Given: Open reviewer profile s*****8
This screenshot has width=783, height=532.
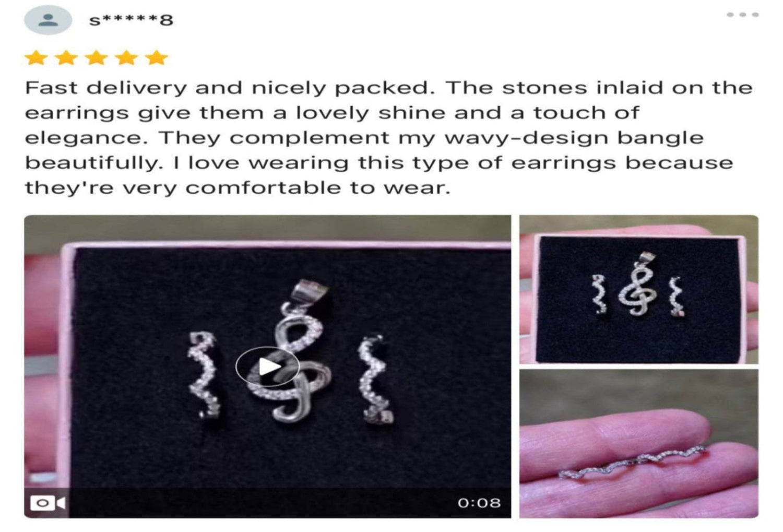Looking at the screenshot, I should click(130, 20).
